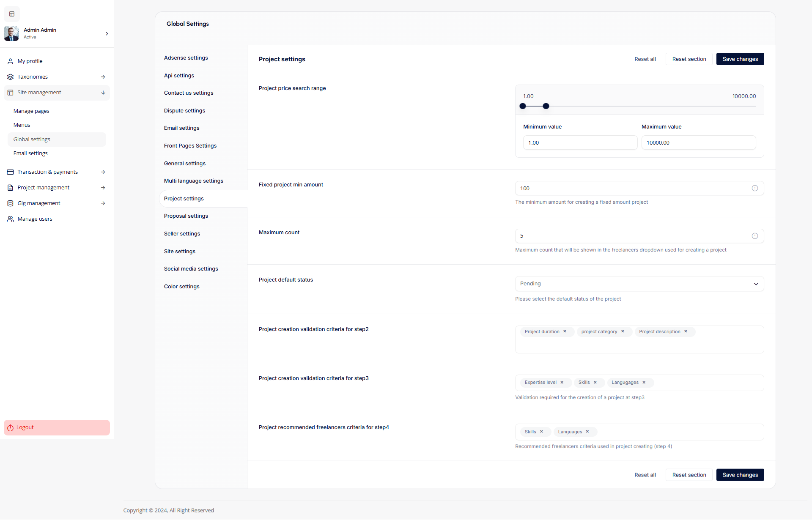Click the bottom Reset section button
This screenshot has width=812, height=520.
pyautogui.click(x=689, y=475)
